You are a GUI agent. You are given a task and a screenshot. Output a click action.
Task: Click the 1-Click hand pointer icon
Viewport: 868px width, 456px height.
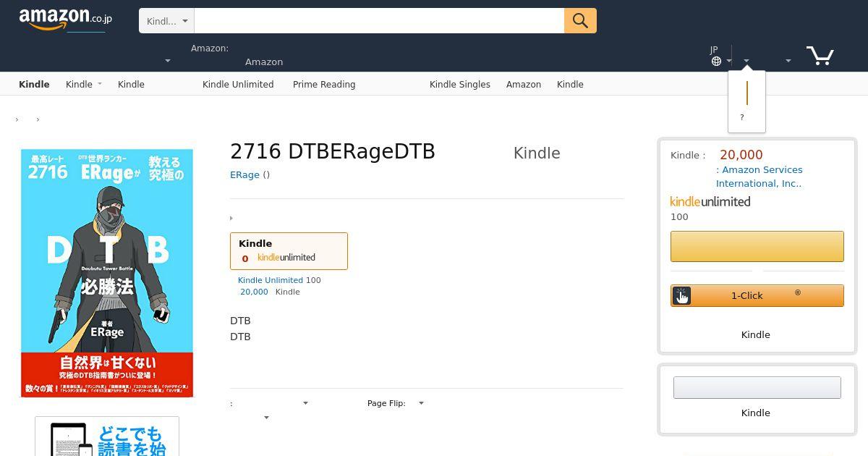(681, 295)
